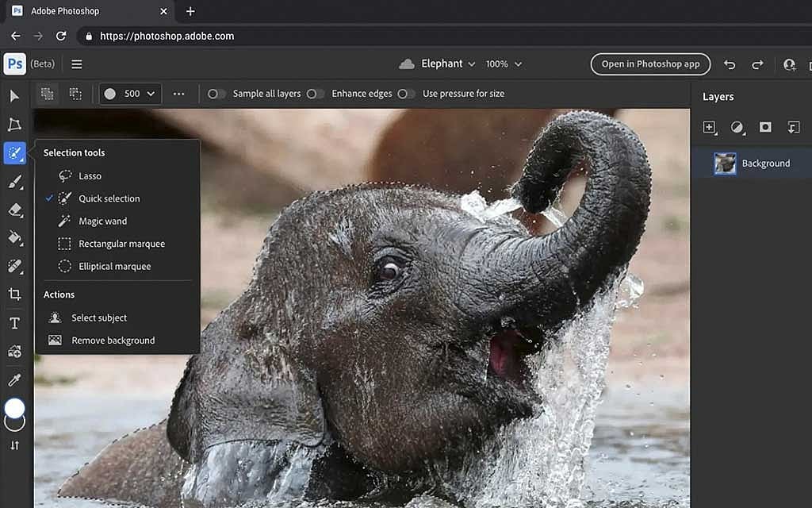The height and width of the screenshot is (508, 812).
Task: Click the active Quick selection tool in sidebar
Action: pyautogui.click(x=14, y=153)
